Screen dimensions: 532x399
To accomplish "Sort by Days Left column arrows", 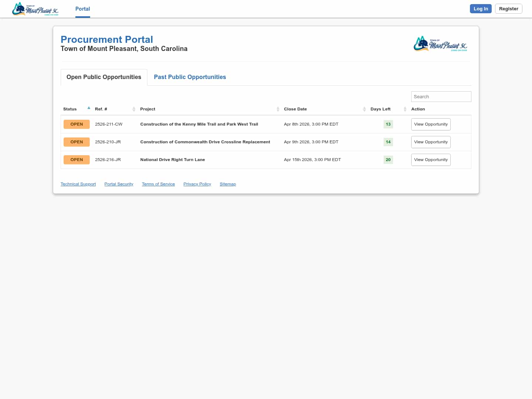I will tap(405, 109).
